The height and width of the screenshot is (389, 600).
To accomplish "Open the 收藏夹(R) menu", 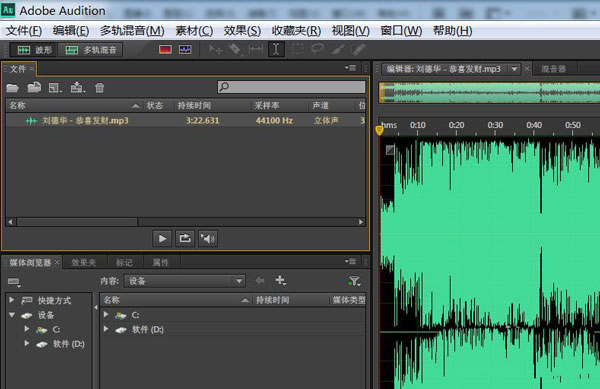I will point(296,31).
